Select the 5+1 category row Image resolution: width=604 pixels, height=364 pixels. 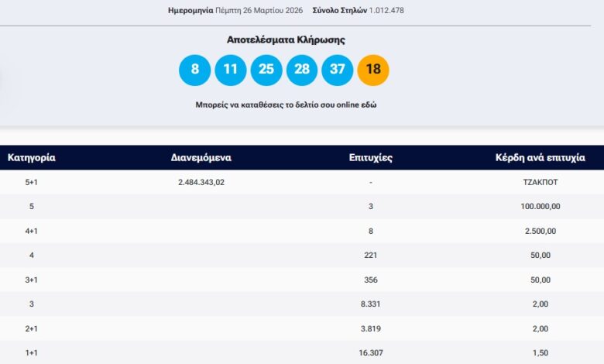[32, 183]
